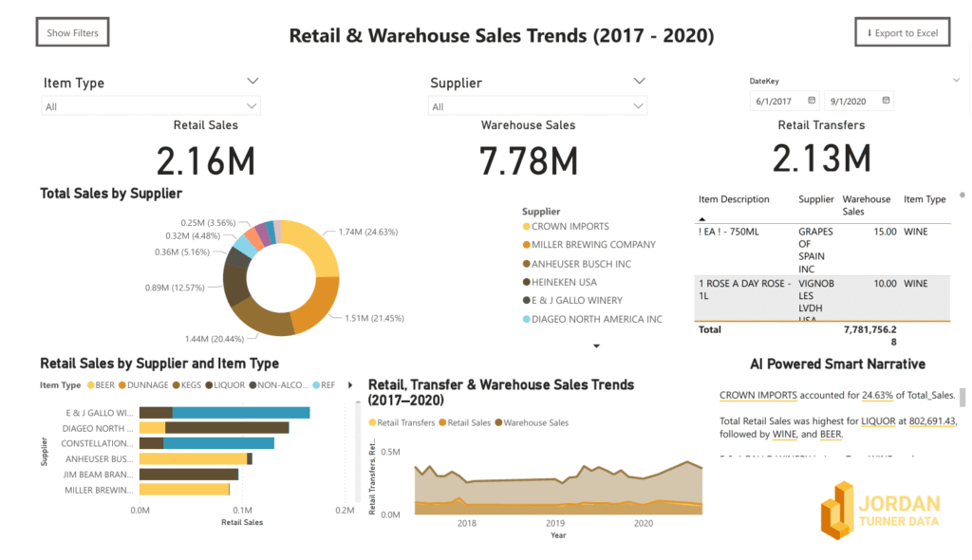
Task: Open CROWN IMPORTS link in smart narrative
Action: (758, 395)
